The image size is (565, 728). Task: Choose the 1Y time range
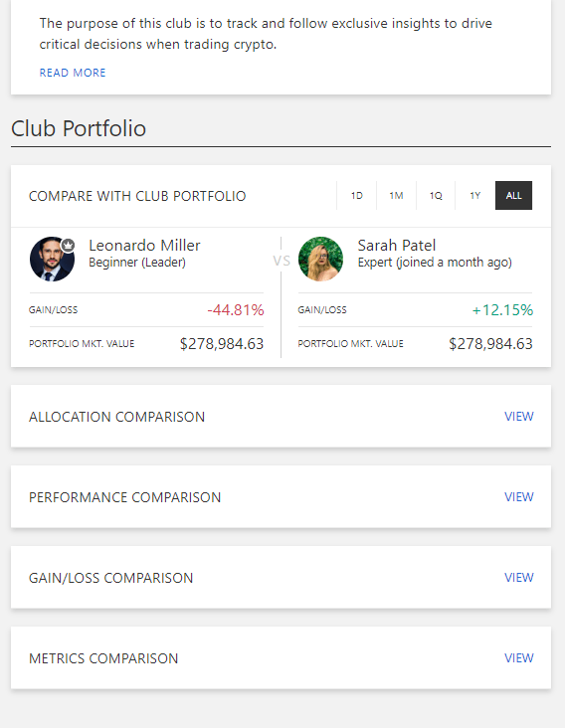474,196
